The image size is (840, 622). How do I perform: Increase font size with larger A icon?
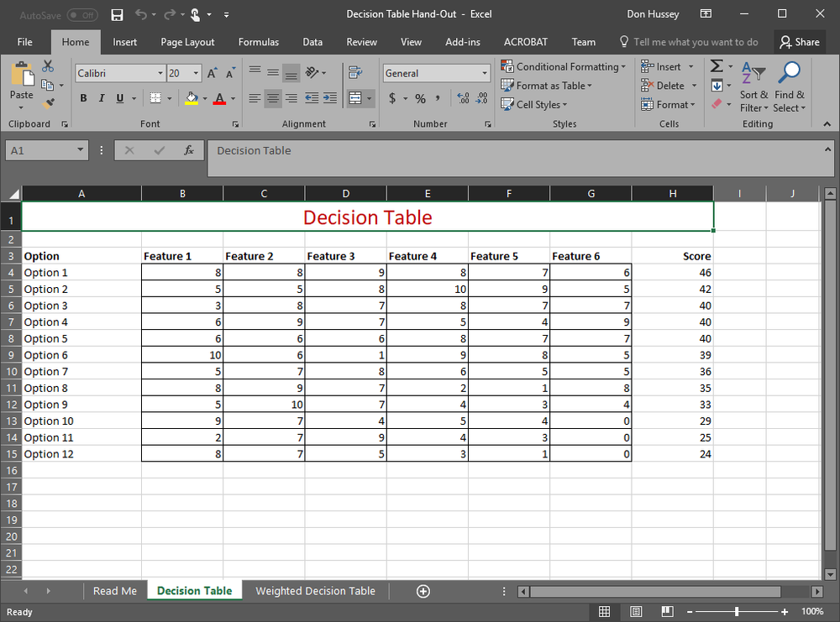tap(213, 73)
